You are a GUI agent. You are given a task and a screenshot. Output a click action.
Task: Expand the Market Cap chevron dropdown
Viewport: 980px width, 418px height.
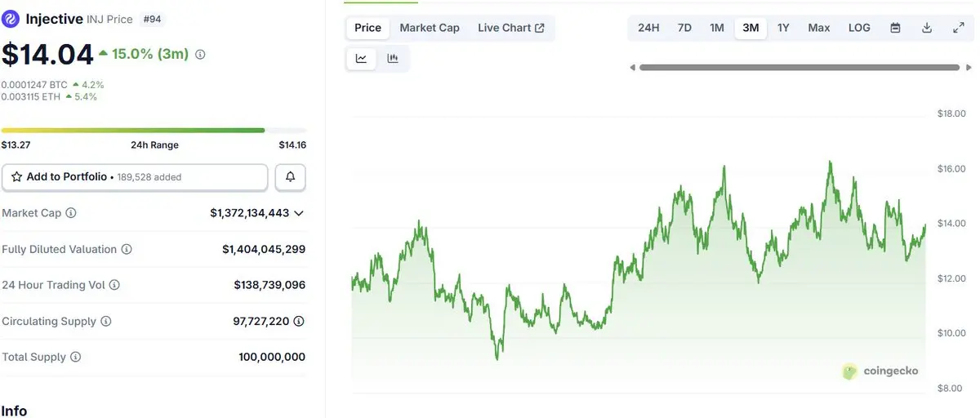[x=299, y=213]
